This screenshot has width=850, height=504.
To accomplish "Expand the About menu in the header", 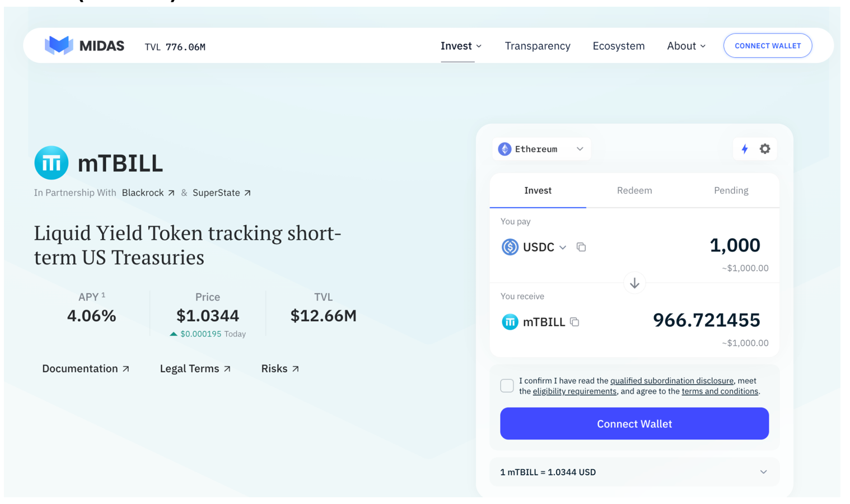I will pyautogui.click(x=686, y=46).
